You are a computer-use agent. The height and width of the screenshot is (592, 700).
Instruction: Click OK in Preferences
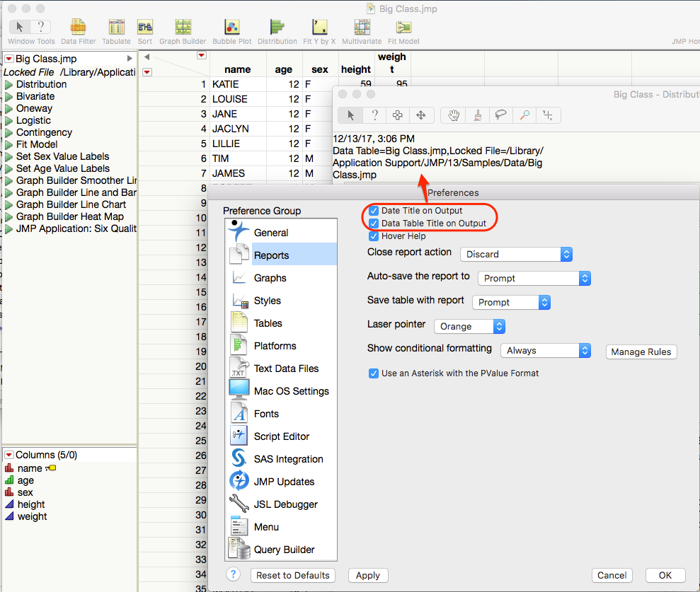pyautogui.click(x=665, y=576)
